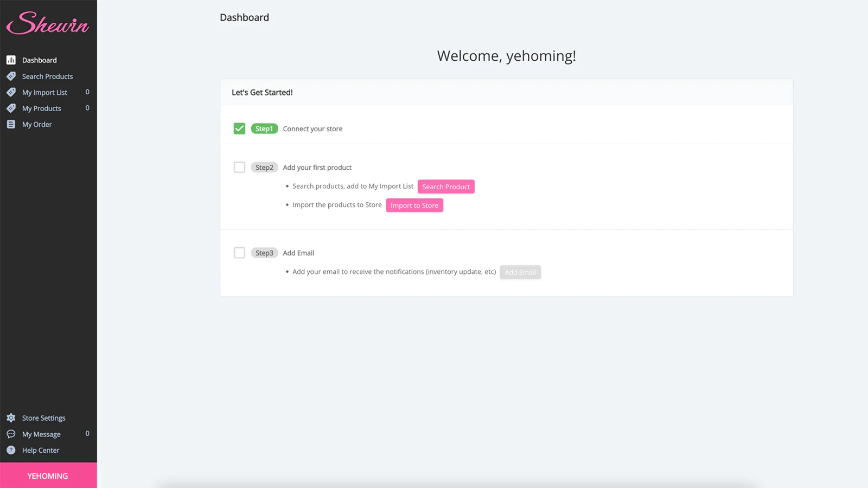Click the grayed Add Email button

coord(520,272)
